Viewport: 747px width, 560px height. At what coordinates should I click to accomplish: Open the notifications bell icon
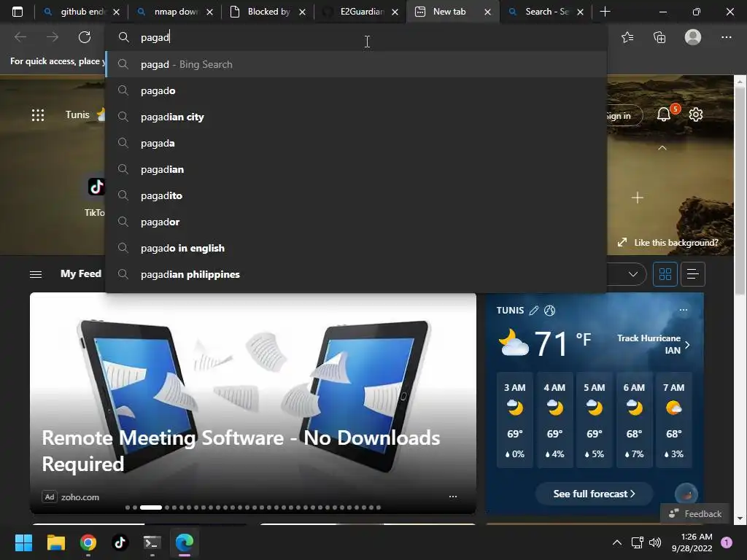tap(664, 114)
